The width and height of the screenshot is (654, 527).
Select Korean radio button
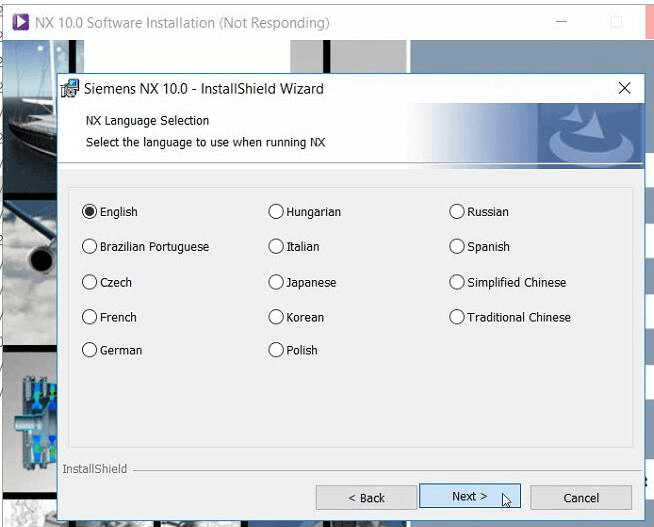point(276,317)
